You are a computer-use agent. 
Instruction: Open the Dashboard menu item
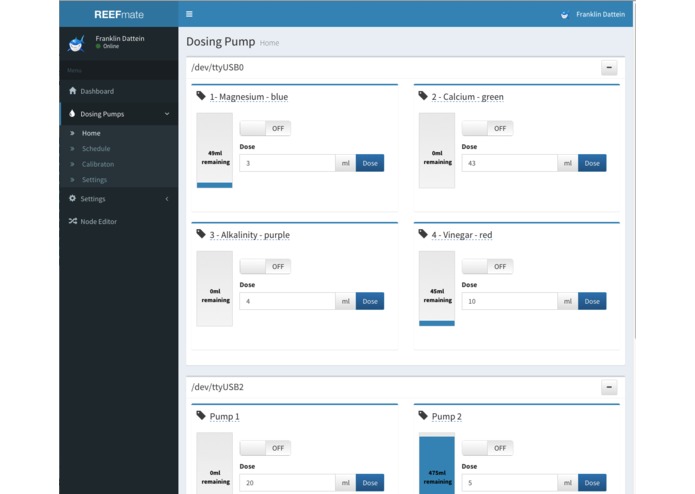pos(119,91)
